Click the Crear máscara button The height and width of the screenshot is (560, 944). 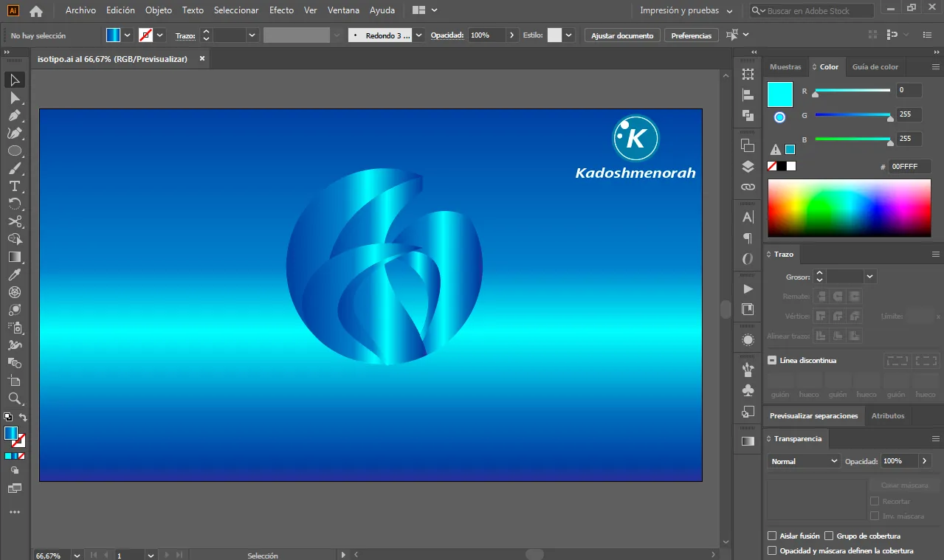click(x=904, y=485)
